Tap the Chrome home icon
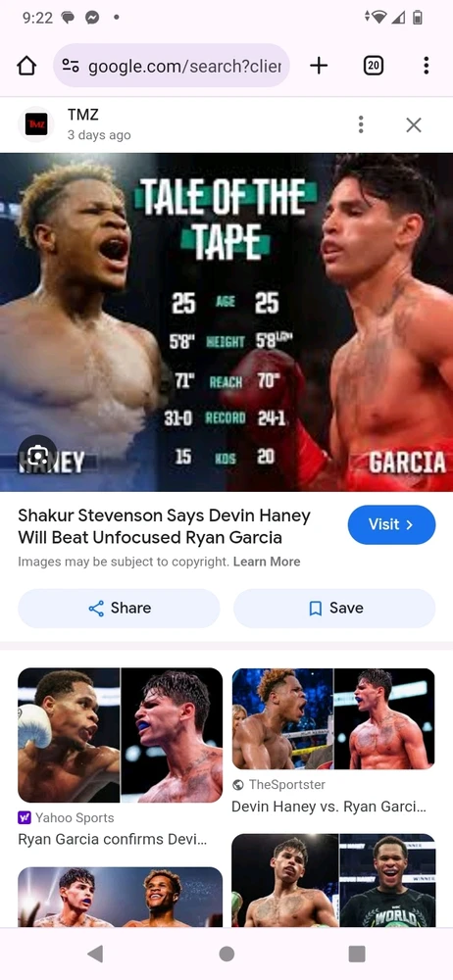 click(26, 66)
